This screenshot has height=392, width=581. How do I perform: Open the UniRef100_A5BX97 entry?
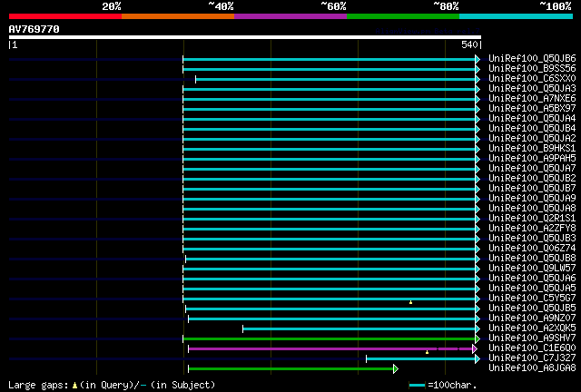point(532,109)
